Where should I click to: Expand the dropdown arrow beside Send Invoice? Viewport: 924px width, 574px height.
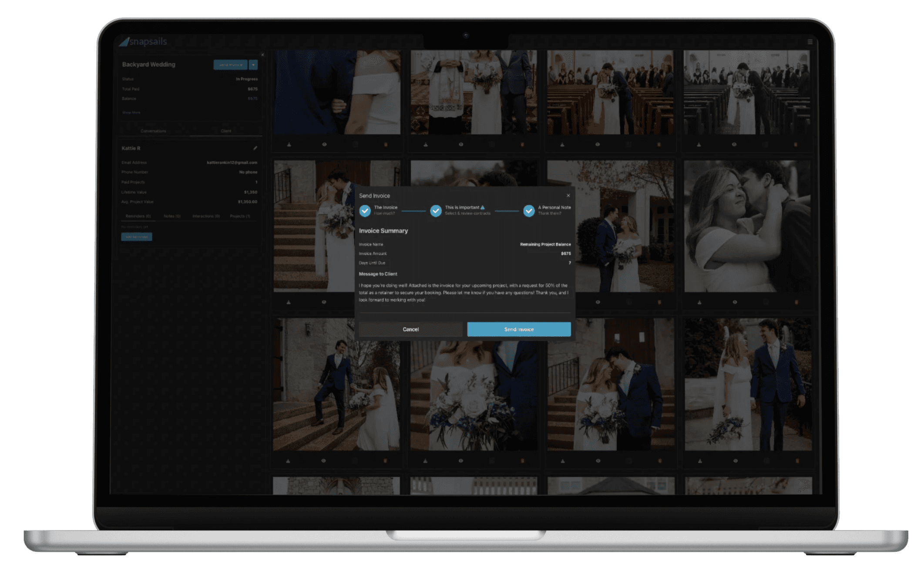click(x=253, y=65)
